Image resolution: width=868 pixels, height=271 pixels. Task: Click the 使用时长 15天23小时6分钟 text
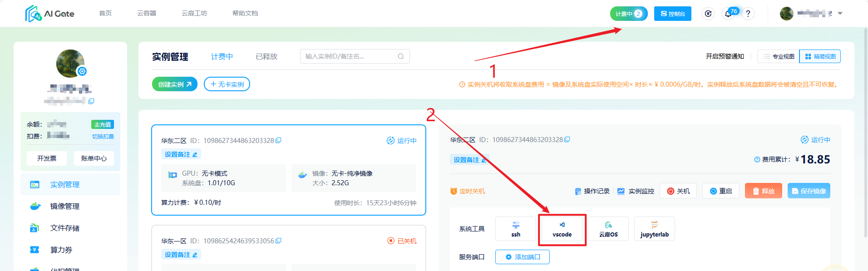pos(375,203)
